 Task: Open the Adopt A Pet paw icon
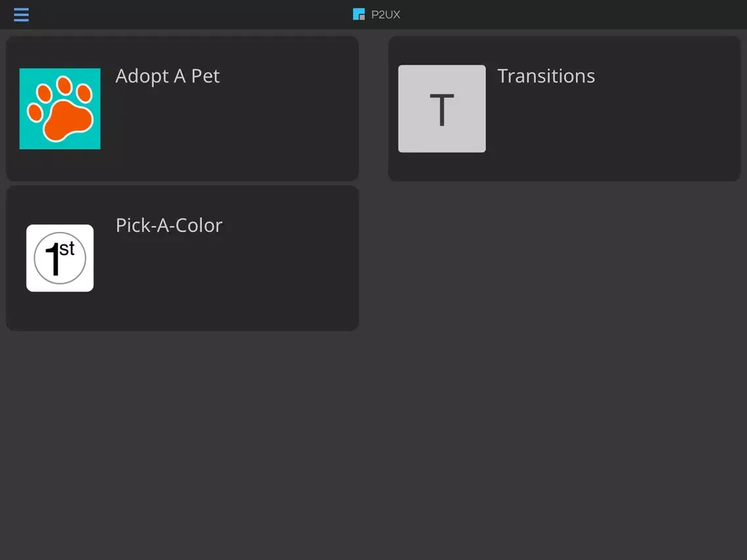[60, 108]
